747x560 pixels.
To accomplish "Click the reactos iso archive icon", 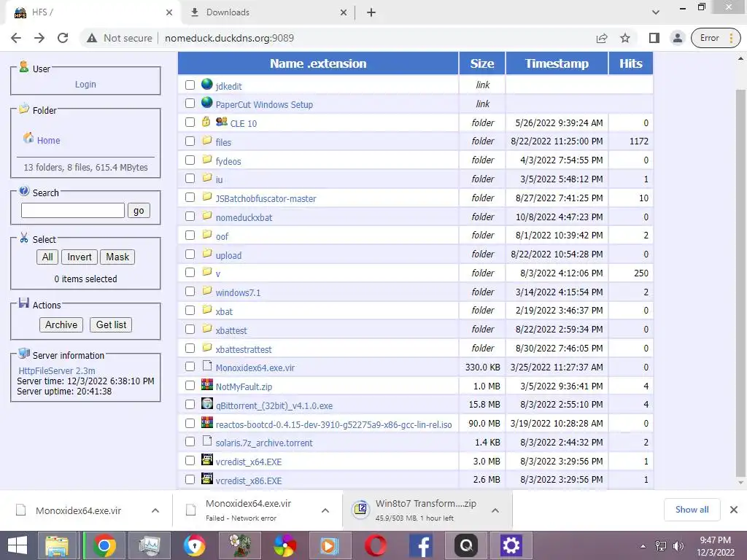I will pos(206,422).
